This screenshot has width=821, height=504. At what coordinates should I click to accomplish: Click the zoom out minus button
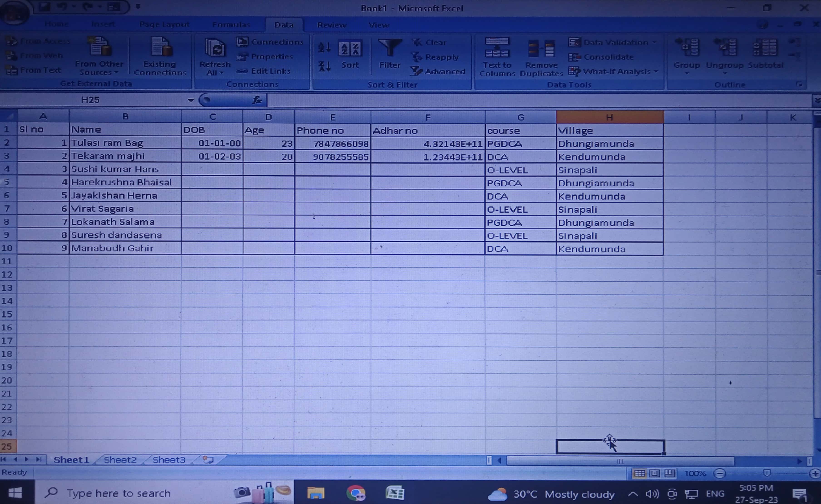(x=720, y=474)
